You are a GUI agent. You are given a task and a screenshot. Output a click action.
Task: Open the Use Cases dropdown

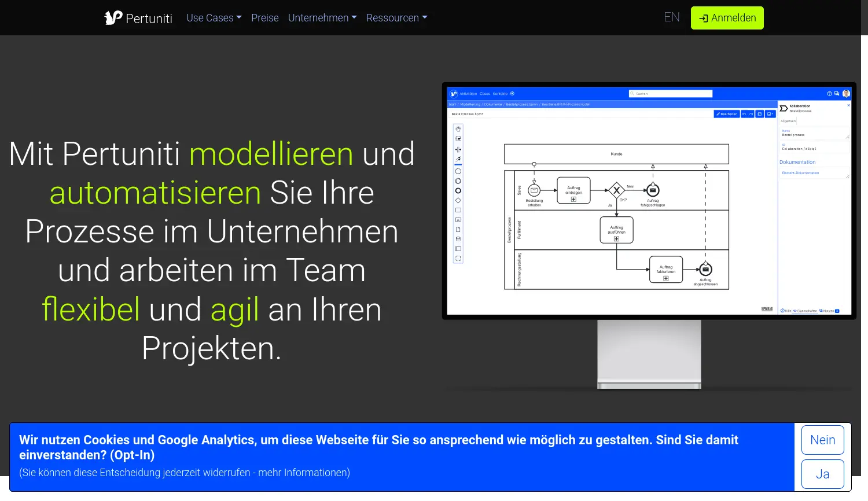point(214,18)
